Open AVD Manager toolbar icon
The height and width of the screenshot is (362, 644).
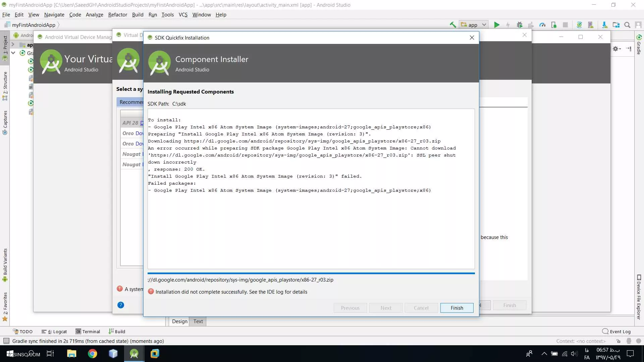[x=591, y=25]
